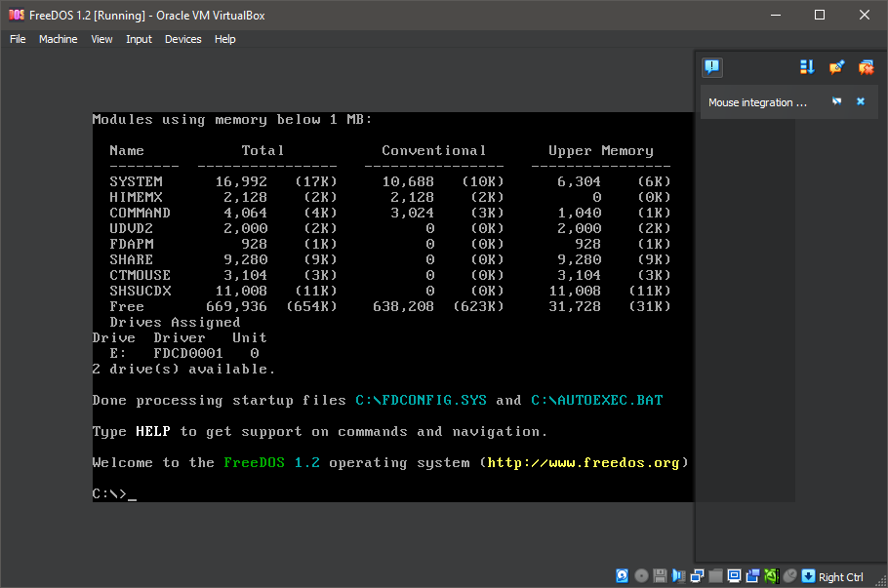Screen dimensions: 888x588
Task: Open the File menu
Action: click(18, 39)
